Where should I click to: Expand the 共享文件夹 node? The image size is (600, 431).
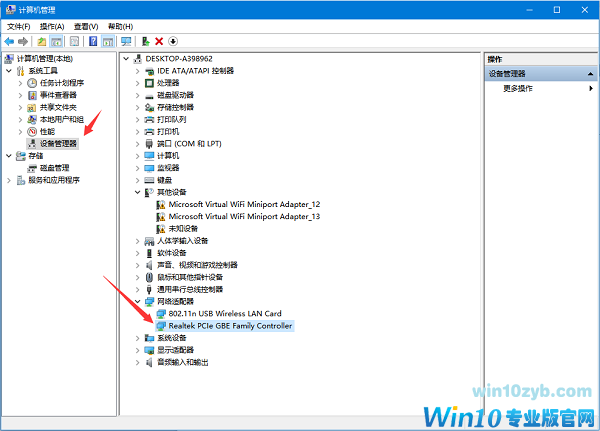click(20, 108)
